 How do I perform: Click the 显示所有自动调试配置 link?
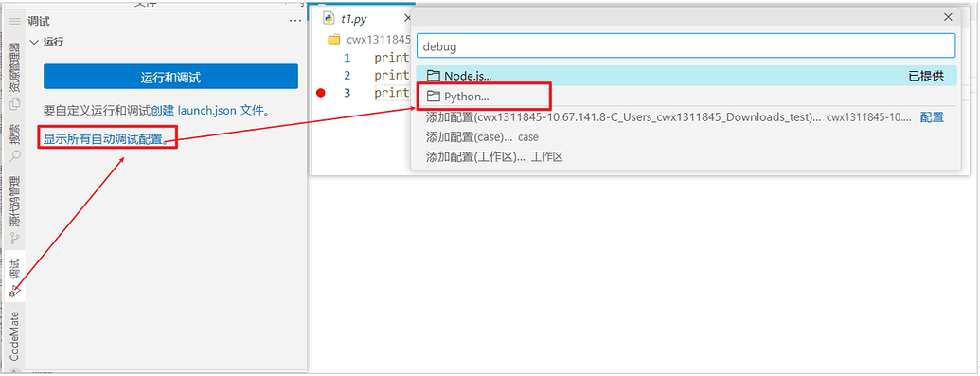pyautogui.click(x=103, y=138)
